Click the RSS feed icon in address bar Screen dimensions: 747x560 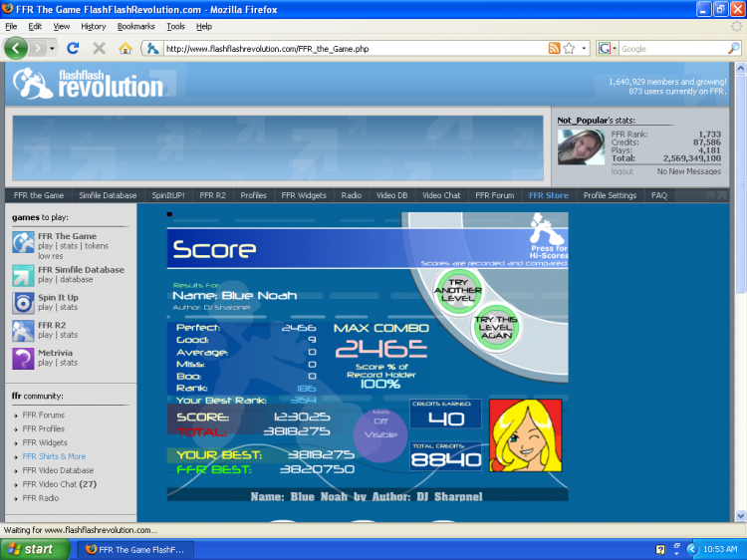[x=554, y=48]
